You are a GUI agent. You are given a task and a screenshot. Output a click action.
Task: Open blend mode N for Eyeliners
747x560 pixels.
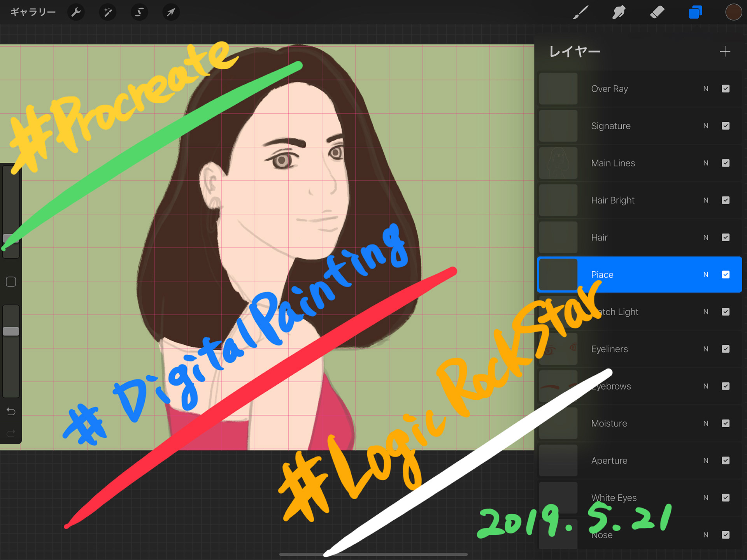click(x=706, y=349)
